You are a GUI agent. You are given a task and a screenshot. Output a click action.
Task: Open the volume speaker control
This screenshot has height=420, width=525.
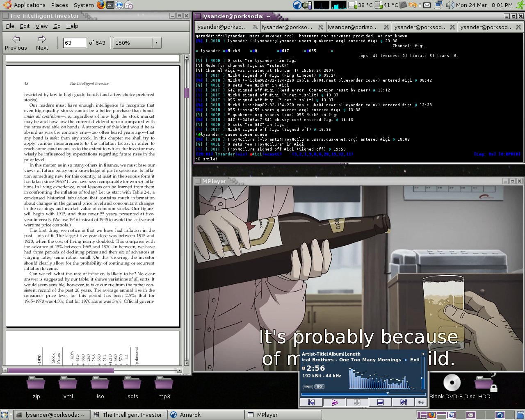click(x=450, y=5)
